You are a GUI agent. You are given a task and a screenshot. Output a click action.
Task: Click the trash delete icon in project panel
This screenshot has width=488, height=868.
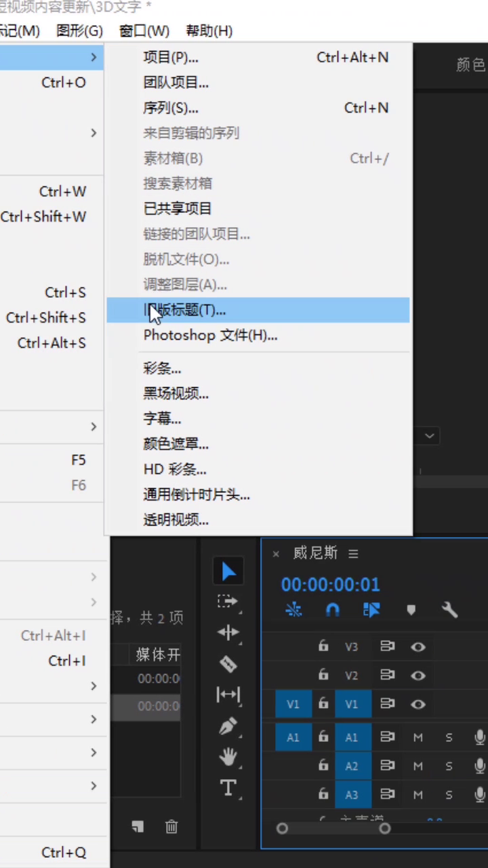click(x=171, y=826)
